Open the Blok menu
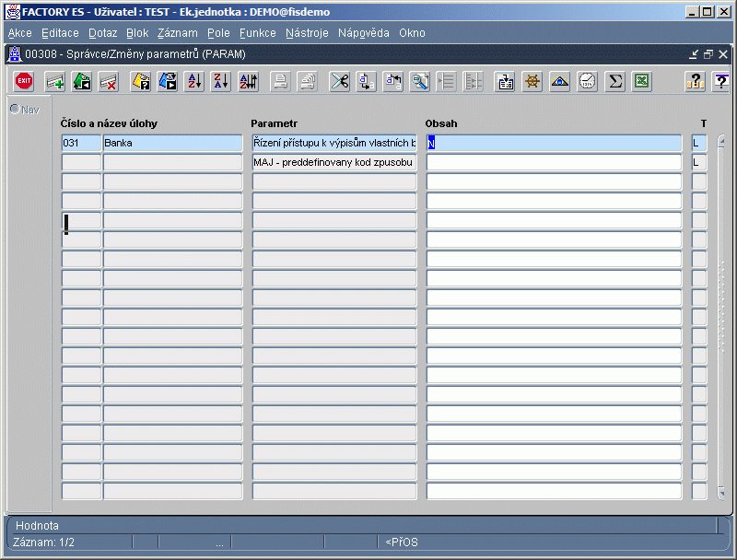 pos(137,33)
